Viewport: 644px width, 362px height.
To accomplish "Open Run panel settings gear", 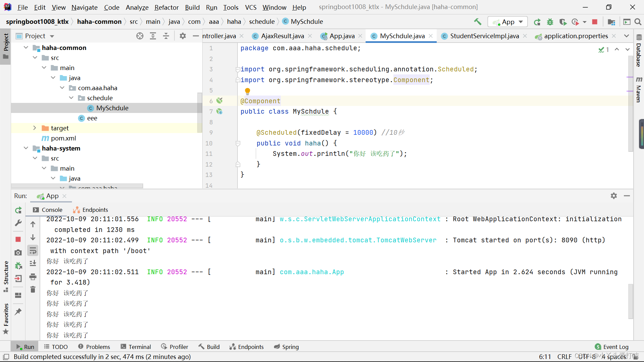I will pos(614,196).
